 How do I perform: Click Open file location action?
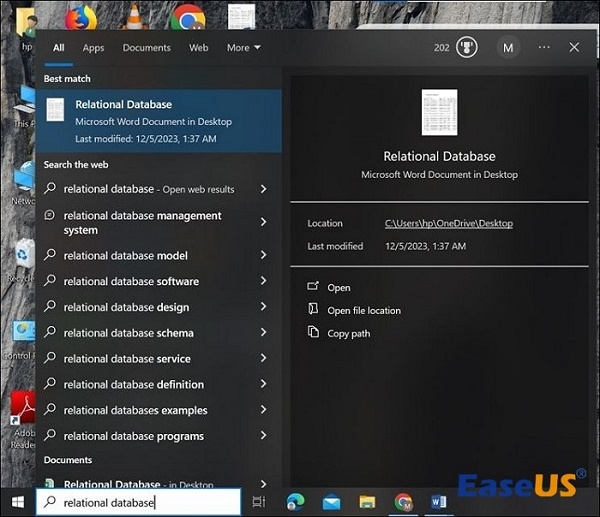(364, 310)
